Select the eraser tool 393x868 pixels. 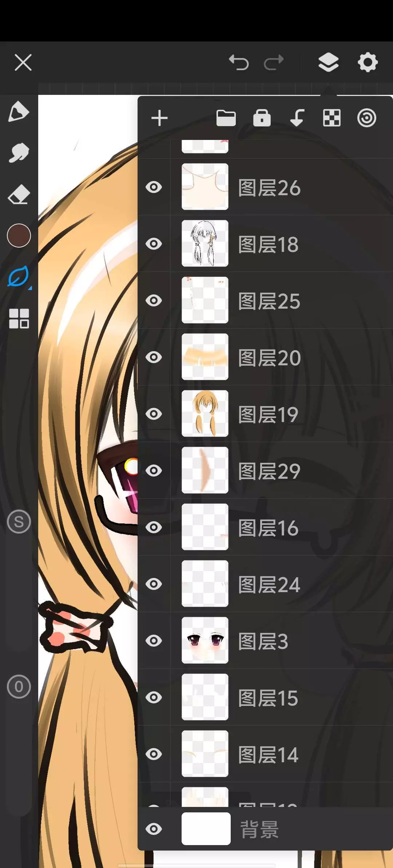click(x=19, y=194)
